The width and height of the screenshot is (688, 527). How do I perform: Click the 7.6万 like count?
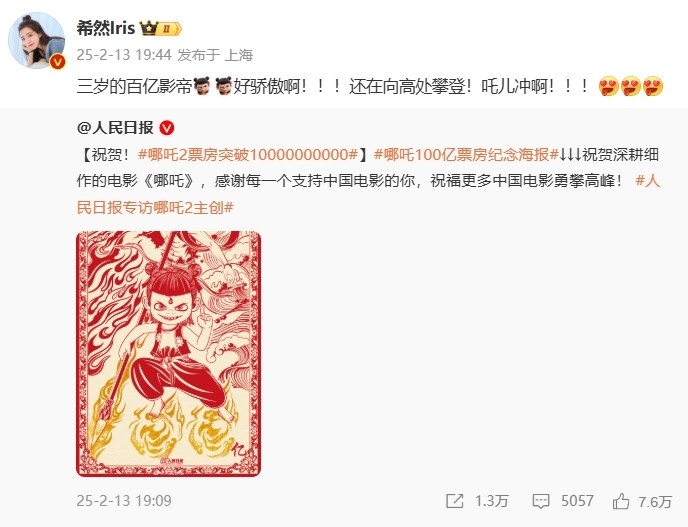tap(655, 501)
